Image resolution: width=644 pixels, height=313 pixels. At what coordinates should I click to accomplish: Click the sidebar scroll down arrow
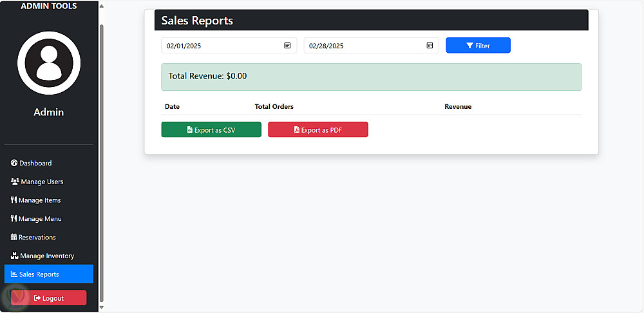pos(101,307)
